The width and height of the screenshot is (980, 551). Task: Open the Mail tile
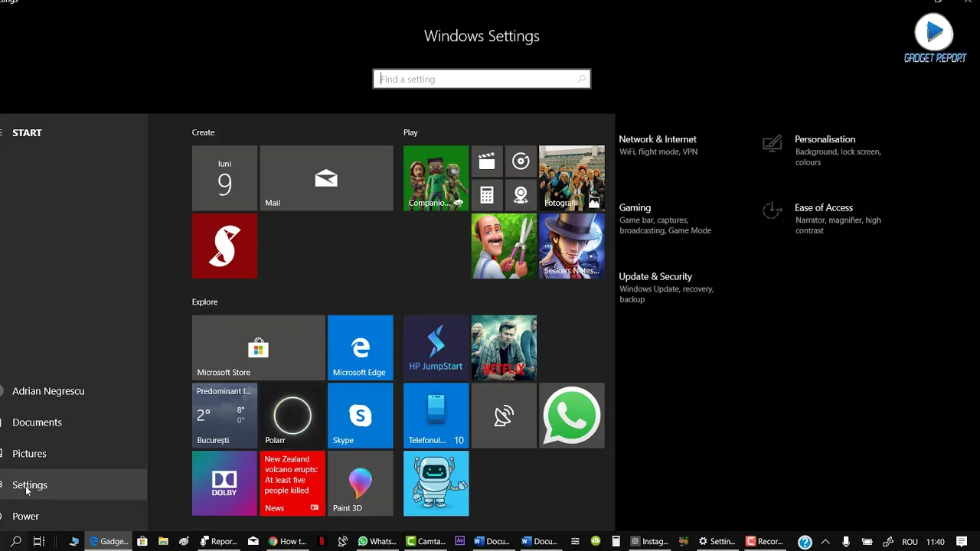(326, 178)
